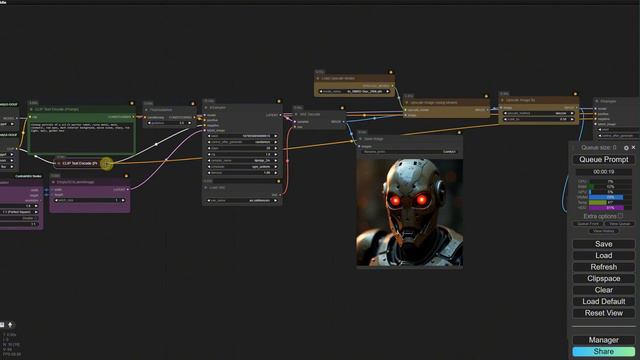Select next upscale model with right arrow

pyautogui.click(x=387, y=91)
